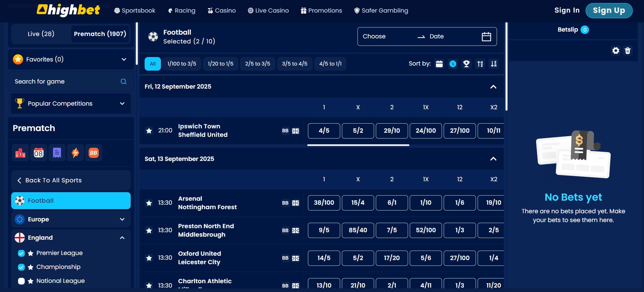Select Football in sports list
Viewport: 644px width, 292px height.
(71, 201)
